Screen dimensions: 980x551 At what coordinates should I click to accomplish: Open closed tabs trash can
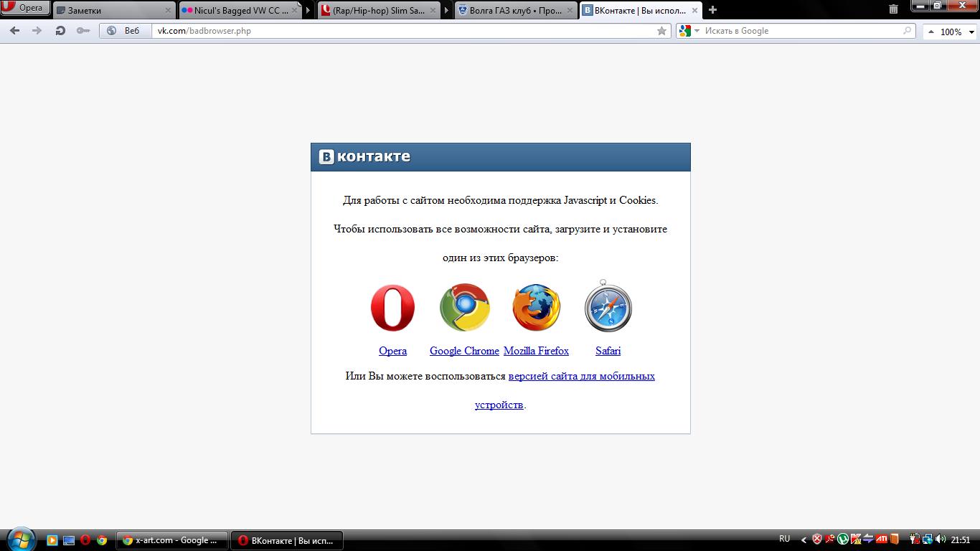tap(893, 9)
